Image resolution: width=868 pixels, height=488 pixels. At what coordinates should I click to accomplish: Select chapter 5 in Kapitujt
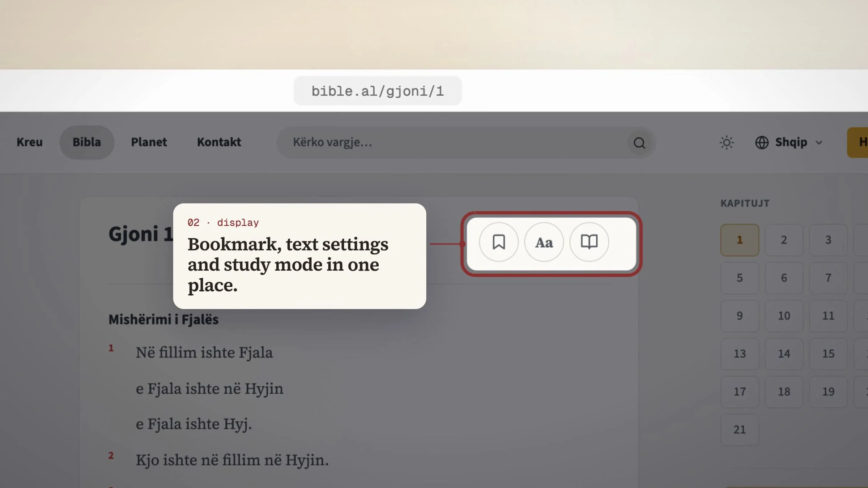[740, 278]
